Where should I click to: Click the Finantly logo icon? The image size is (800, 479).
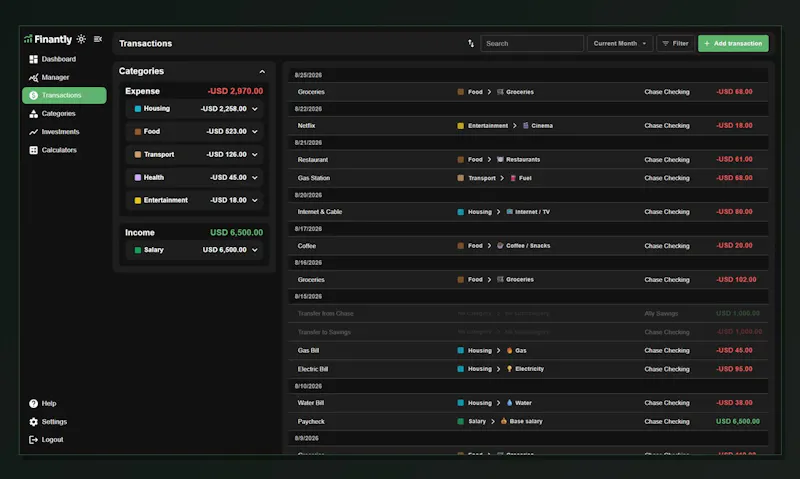pyautogui.click(x=28, y=39)
